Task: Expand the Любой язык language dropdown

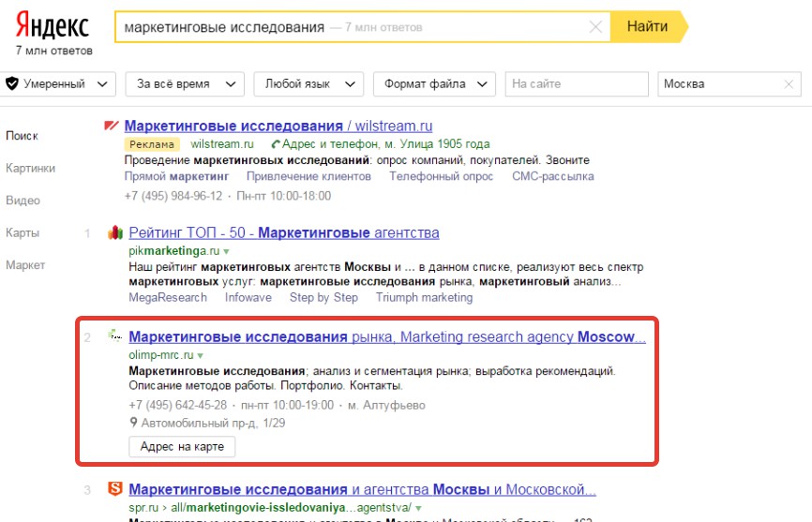Action: tap(308, 83)
